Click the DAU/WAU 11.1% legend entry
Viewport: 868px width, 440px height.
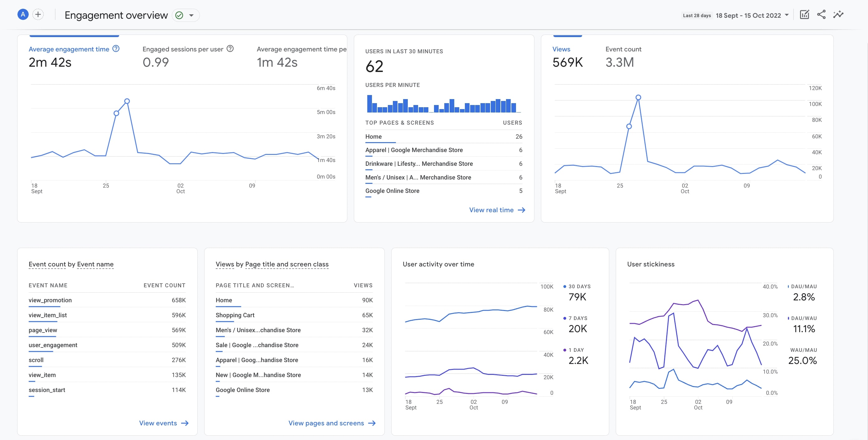point(802,324)
